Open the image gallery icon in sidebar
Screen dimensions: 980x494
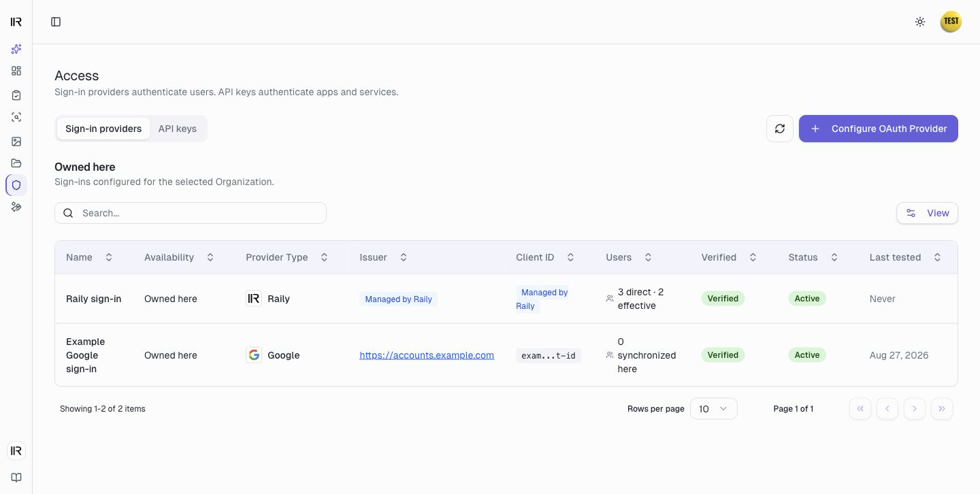[x=16, y=142]
